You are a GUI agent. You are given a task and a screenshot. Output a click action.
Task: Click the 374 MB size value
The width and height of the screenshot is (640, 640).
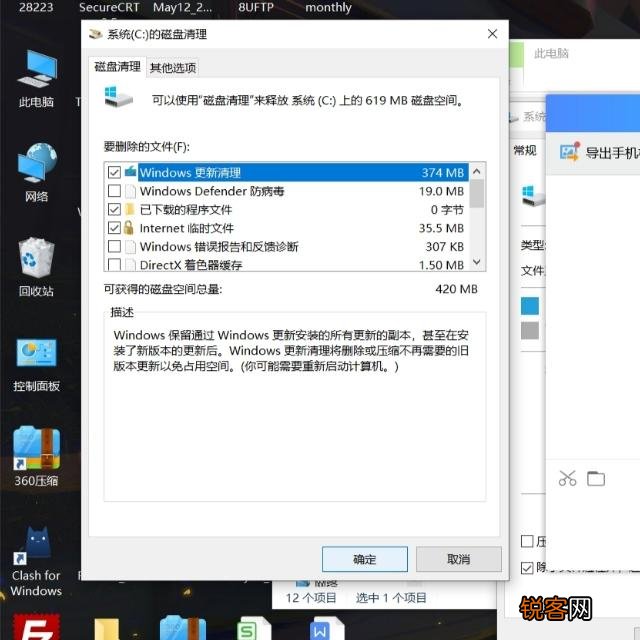coord(442,173)
